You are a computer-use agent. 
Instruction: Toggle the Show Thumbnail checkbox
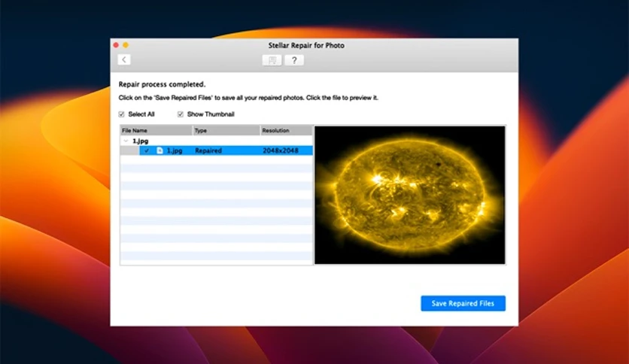(x=181, y=114)
